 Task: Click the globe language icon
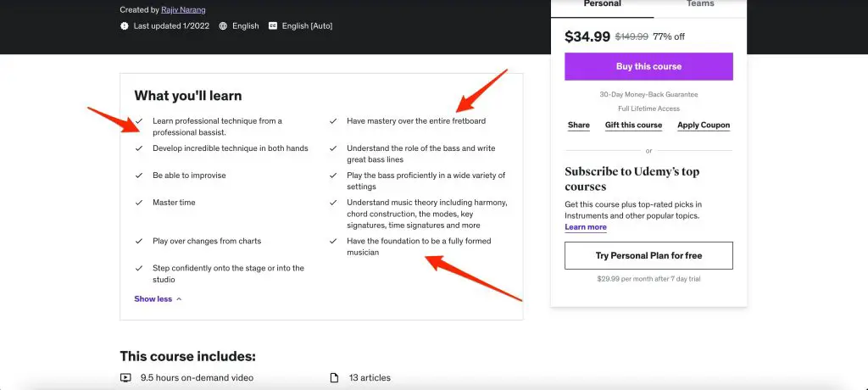coord(223,25)
